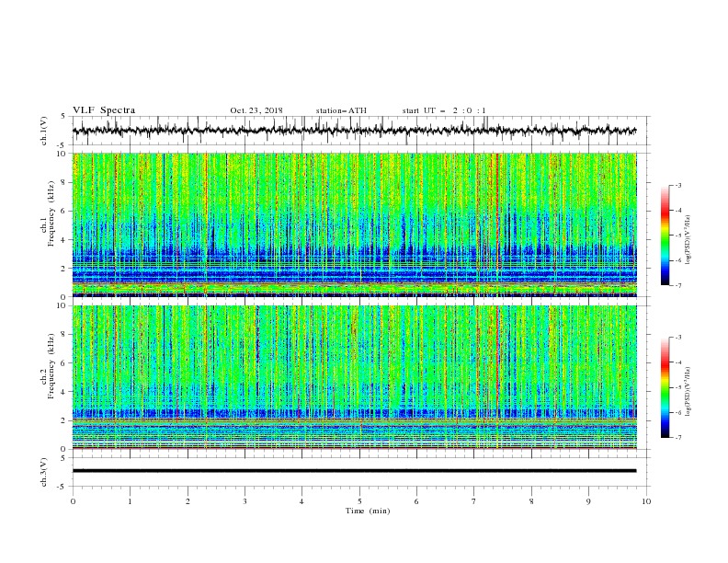Select the ch.2 "Frequency (kHz)" axis label

coord(51,366)
